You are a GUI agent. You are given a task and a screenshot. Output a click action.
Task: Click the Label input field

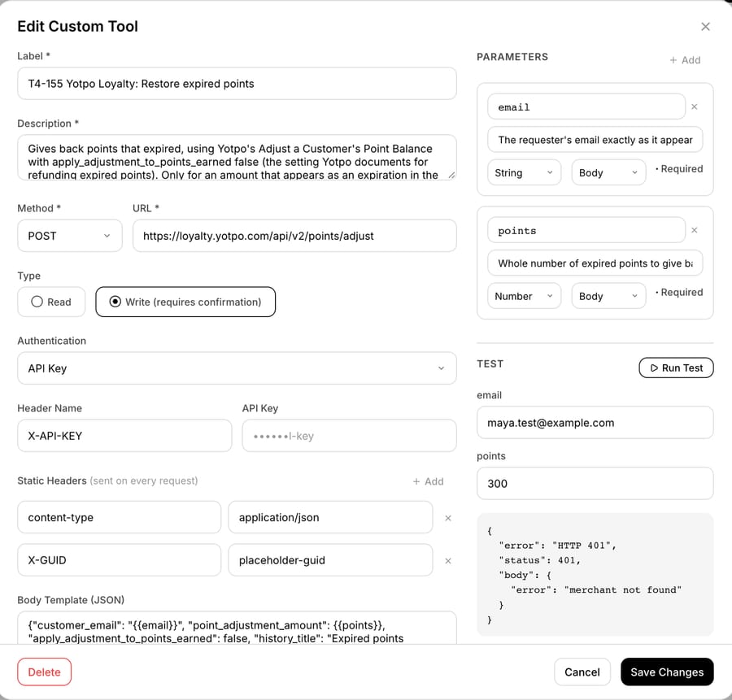tap(237, 84)
